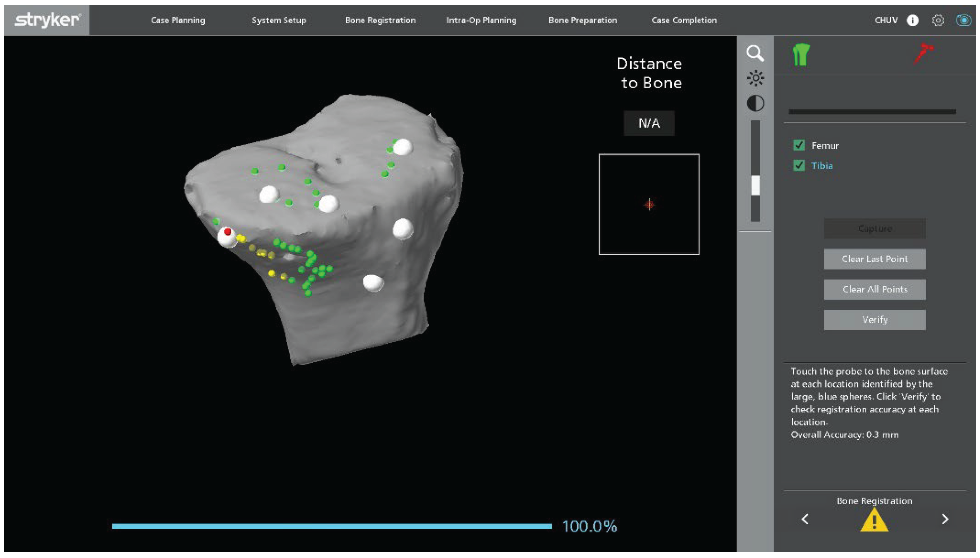Viewport: 980px width, 558px height.
Task: Go to previous step with left chevron
Action: click(x=805, y=519)
